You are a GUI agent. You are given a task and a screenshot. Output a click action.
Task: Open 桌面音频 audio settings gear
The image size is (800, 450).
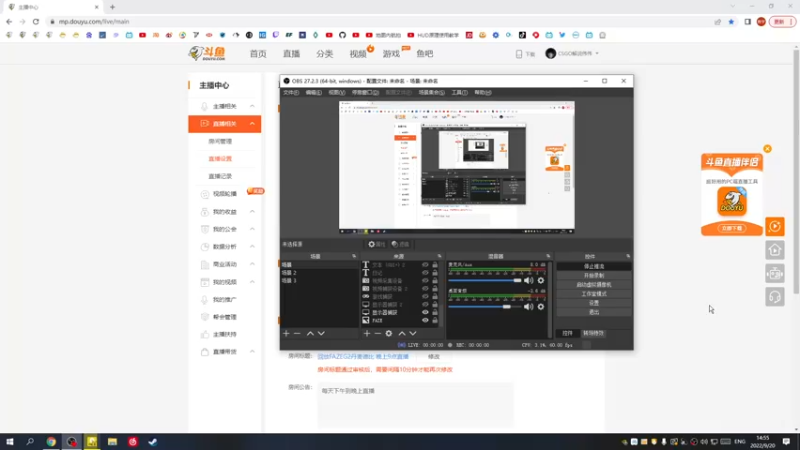[x=541, y=307]
